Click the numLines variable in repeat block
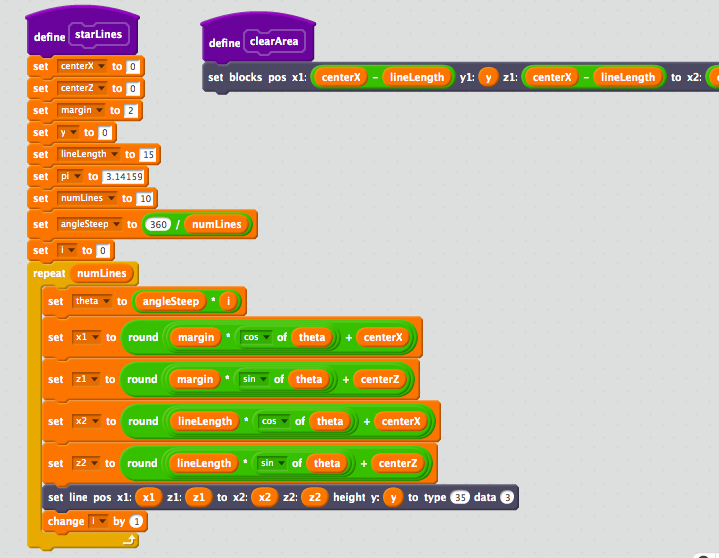This screenshot has height=558, width=719. point(101,274)
